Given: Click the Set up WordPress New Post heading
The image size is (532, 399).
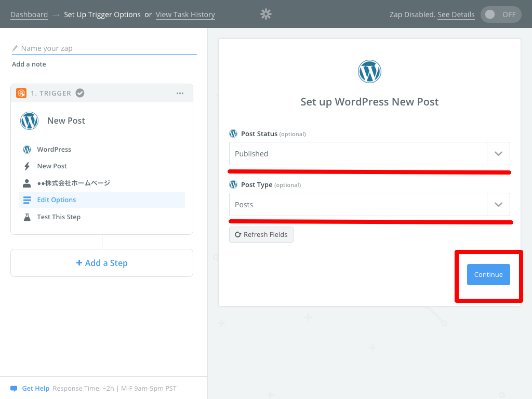Looking at the screenshot, I should click(369, 102).
